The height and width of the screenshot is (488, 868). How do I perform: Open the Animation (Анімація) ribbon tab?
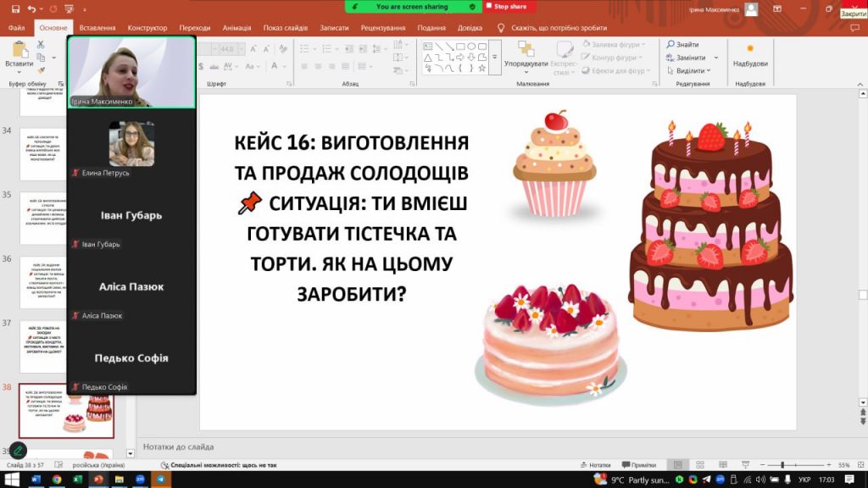[236, 27]
